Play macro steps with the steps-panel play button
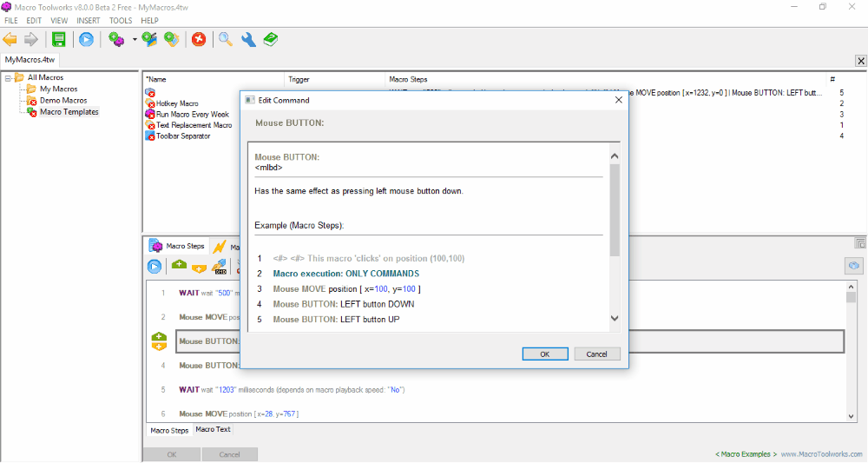The height and width of the screenshot is (463, 868). pos(155,267)
